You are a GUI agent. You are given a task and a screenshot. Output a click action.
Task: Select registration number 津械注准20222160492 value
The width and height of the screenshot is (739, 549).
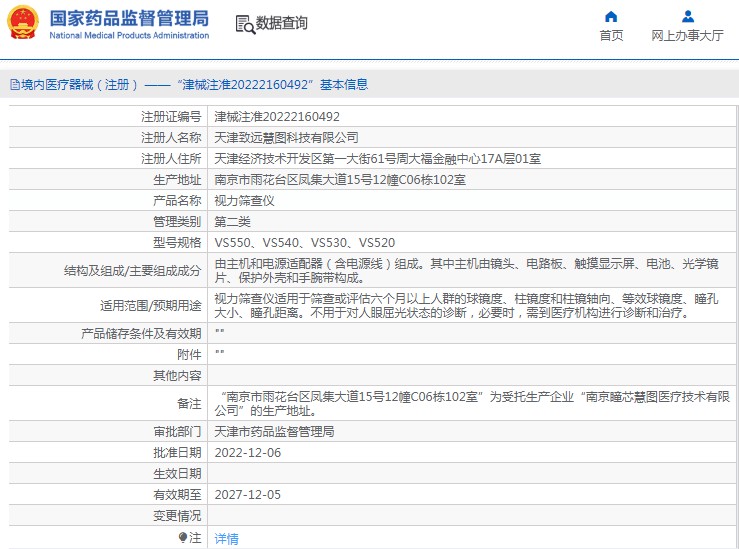[x=277, y=117]
